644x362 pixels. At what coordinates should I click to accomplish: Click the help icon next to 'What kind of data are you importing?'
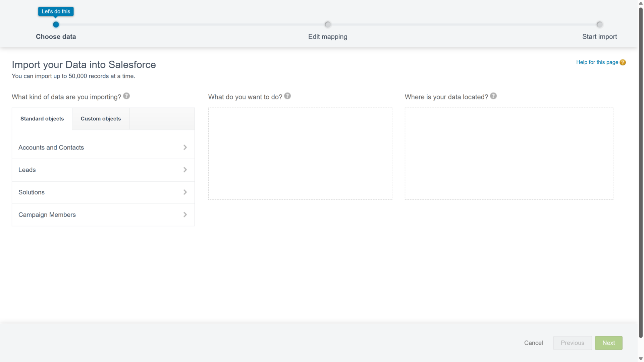coord(126,96)
